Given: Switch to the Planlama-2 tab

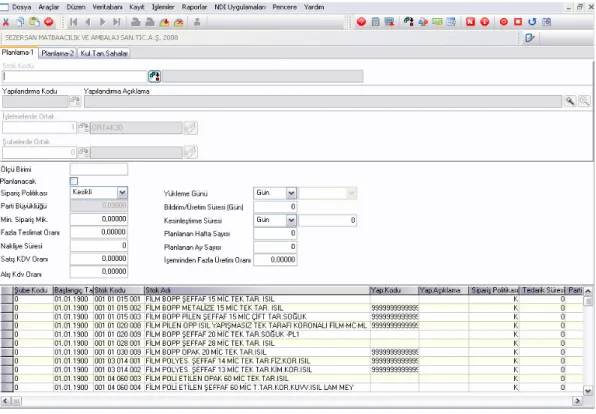Looking at the screenshot, I should coord(57,54).
